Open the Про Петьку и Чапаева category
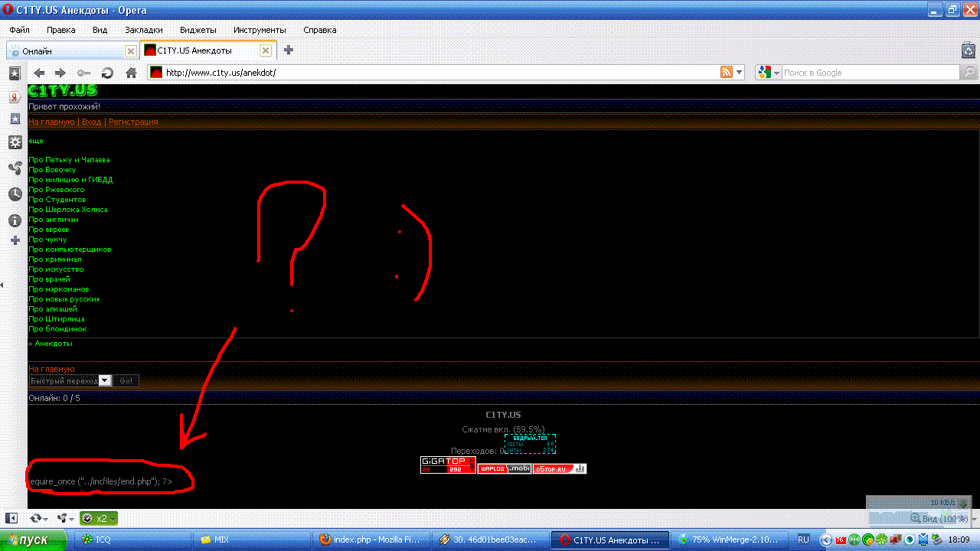Viewport: 980px width, 551px height. [69, 160]
